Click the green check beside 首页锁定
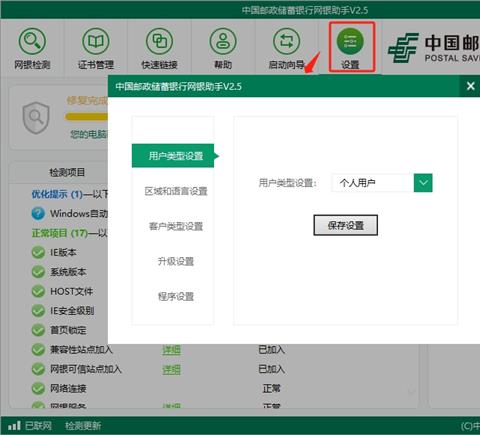 pos(38,330)
